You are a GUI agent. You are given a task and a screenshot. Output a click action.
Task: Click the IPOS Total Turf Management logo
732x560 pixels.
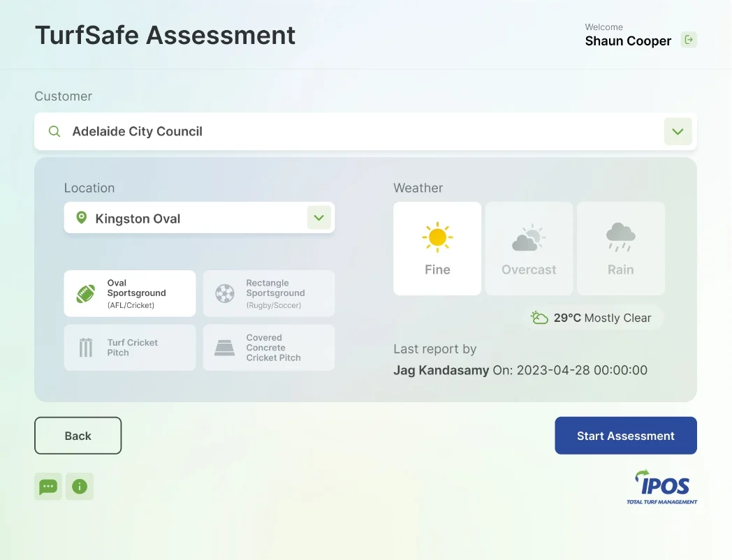pos(661,487)
